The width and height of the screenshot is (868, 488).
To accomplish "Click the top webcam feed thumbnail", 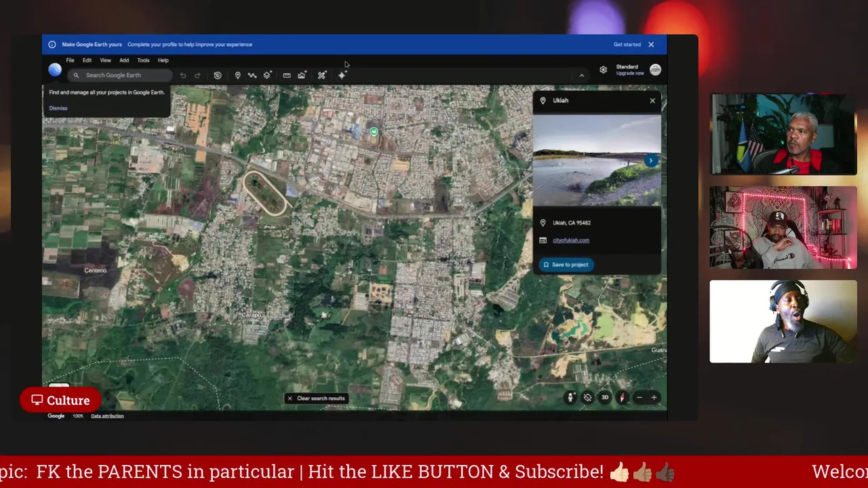I will [783, 134].
